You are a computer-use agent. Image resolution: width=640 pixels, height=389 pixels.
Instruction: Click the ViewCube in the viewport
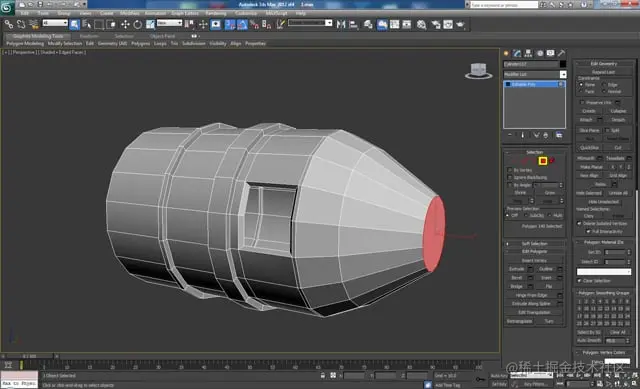[478, 71]
